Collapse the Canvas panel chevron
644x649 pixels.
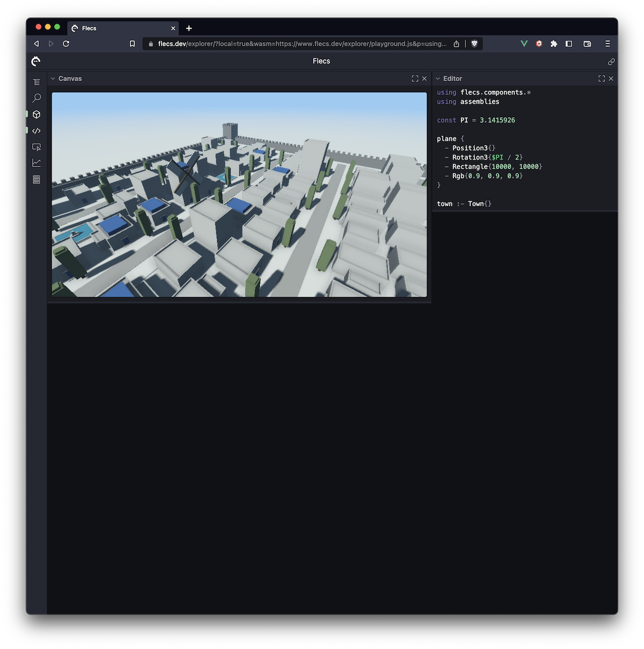53,78
